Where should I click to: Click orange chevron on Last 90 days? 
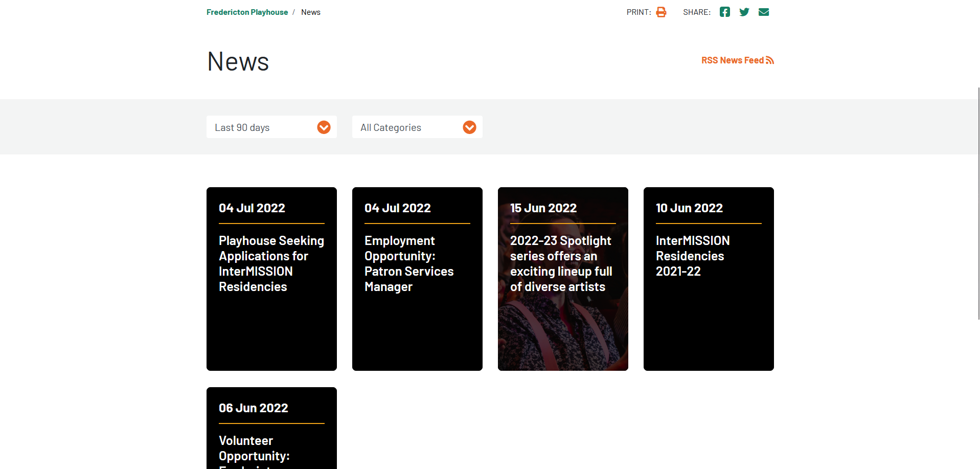[x=324, y=127]
